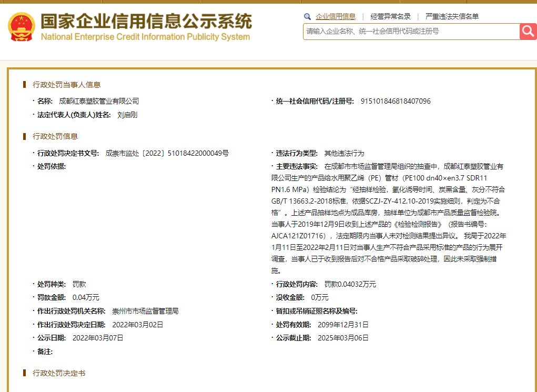
Task: Click company name 成都红泰塑胶管业有限公司
Action: tap(99, 101)
